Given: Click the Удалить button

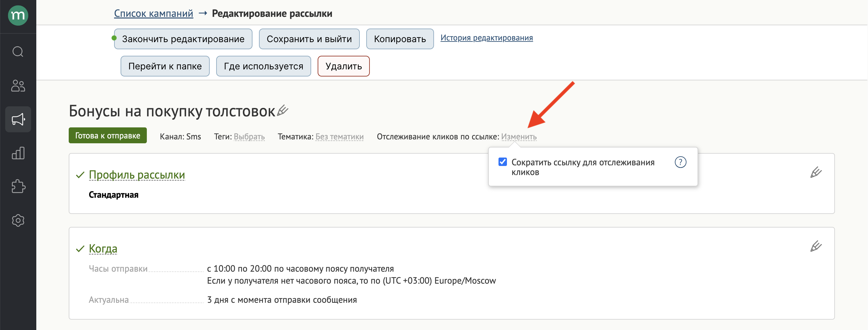Looking at the screenshot, I should (x=343, y=66).
